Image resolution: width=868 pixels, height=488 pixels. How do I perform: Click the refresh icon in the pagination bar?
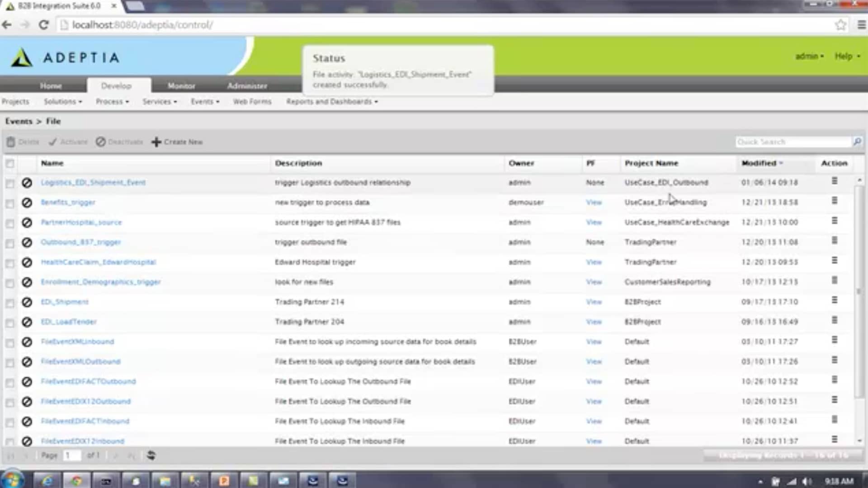click(x=151, y=455)
